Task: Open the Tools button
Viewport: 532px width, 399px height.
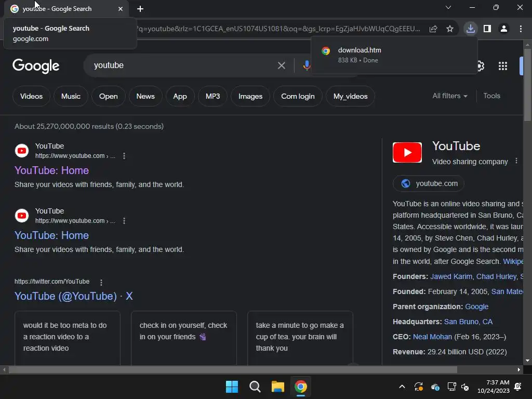Action: click(x=491, y=96)
